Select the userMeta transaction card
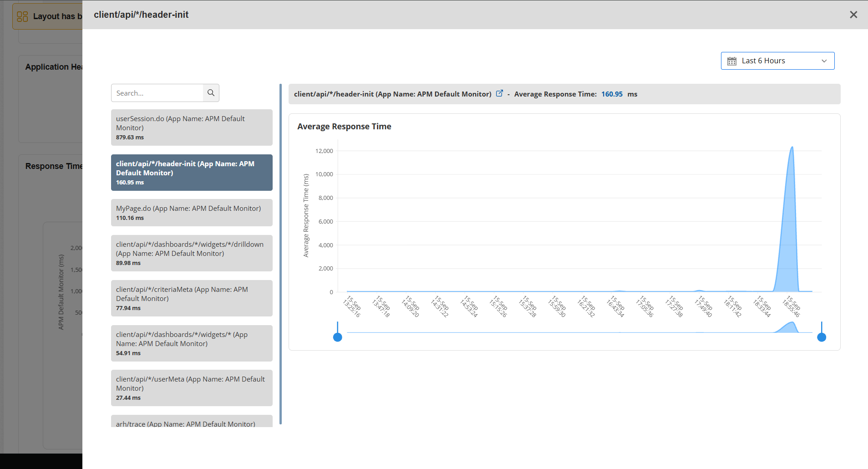868x469 pixels. (192, 388)
